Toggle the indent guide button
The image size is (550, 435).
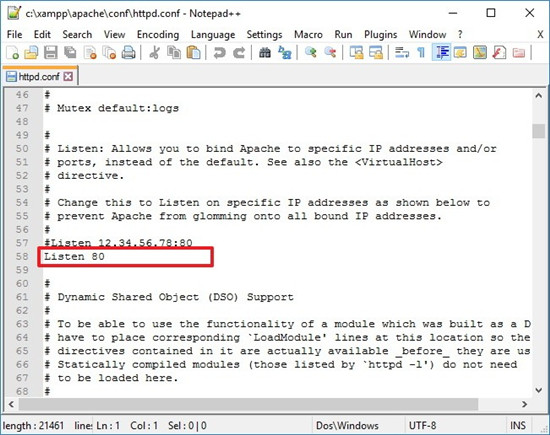(441, 53)
